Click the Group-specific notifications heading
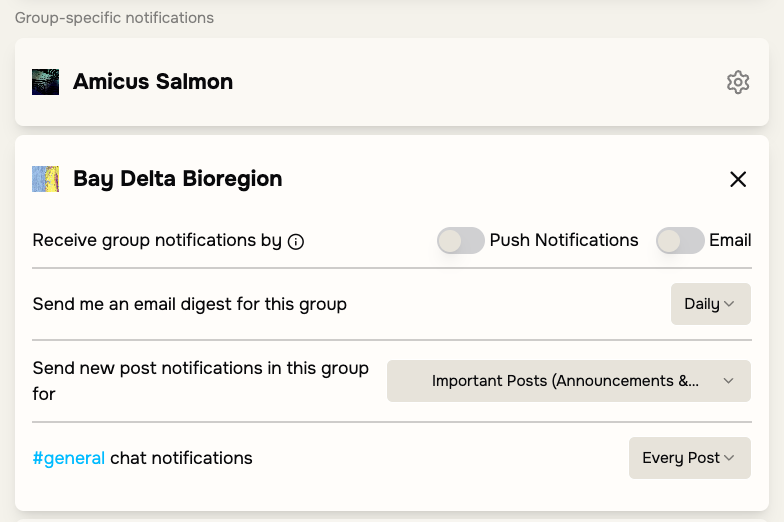Image resolution: width=784 pixels, height=522 pixels. [x=114, y=18]
